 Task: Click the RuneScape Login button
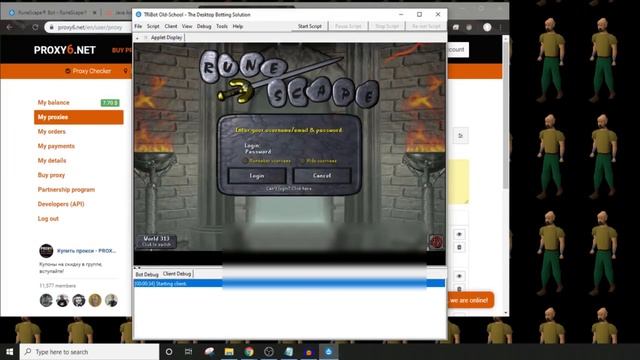(x=257, y=176)
